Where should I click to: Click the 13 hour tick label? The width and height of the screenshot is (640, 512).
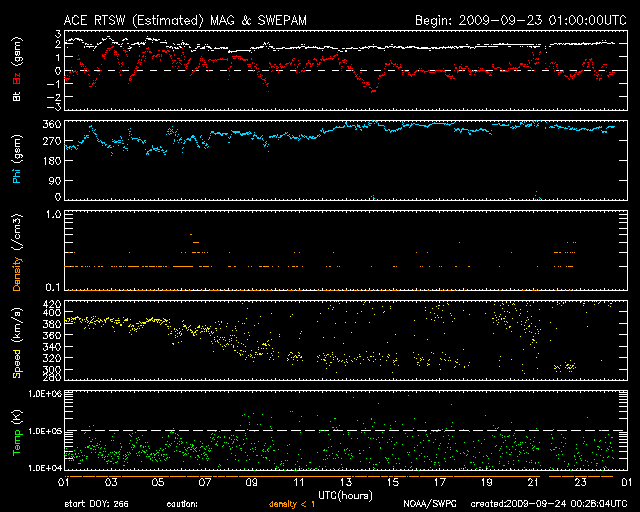pos(345,483)
